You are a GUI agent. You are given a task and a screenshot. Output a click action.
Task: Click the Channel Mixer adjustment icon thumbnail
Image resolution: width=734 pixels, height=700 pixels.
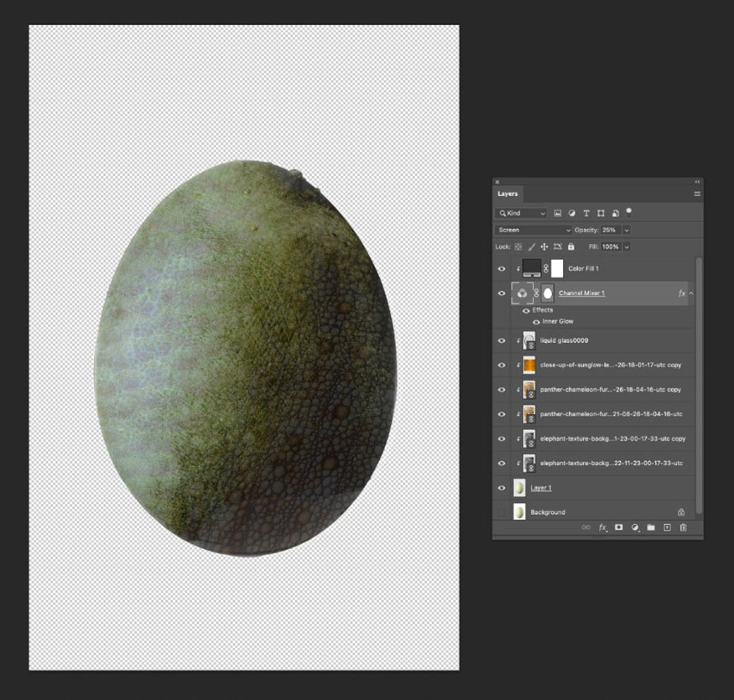522,293
